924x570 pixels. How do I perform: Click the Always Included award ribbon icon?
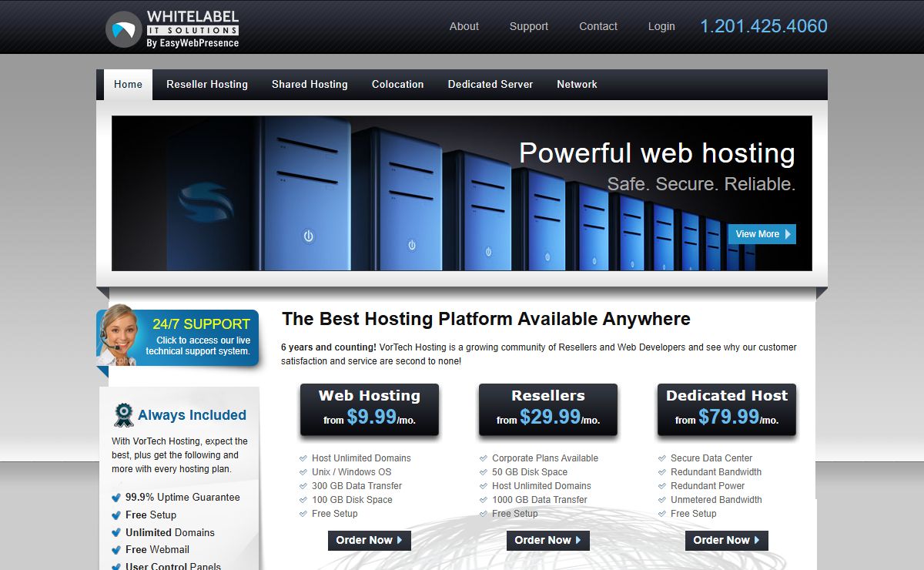tap(123, 415)
